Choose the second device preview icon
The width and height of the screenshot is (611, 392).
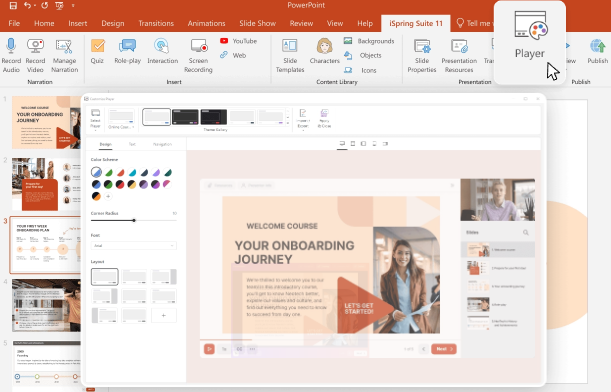353,144
